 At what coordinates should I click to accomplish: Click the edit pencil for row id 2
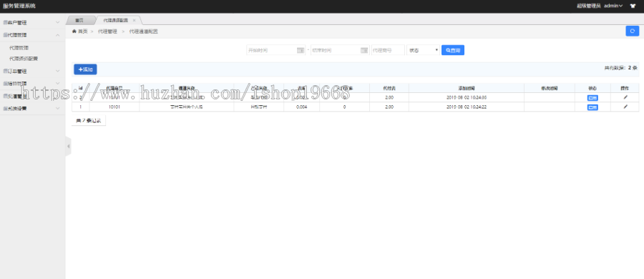coord(625,97)
